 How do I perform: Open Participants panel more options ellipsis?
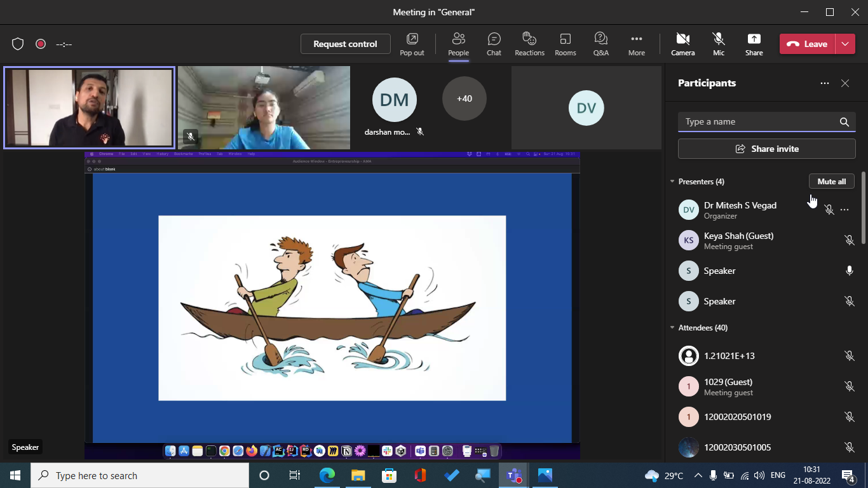(x=824, y=83)
